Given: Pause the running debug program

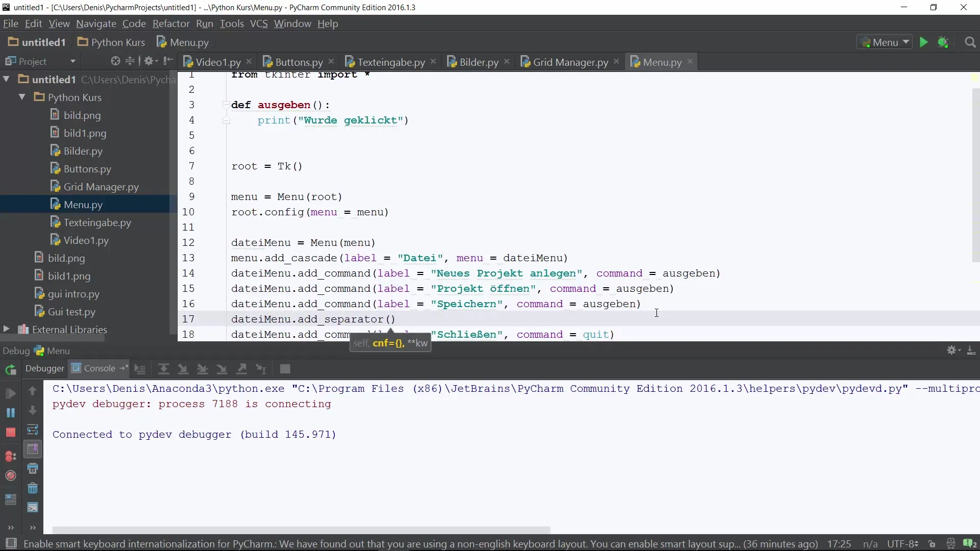Looking at the screenshot, I should click(11, 412).
